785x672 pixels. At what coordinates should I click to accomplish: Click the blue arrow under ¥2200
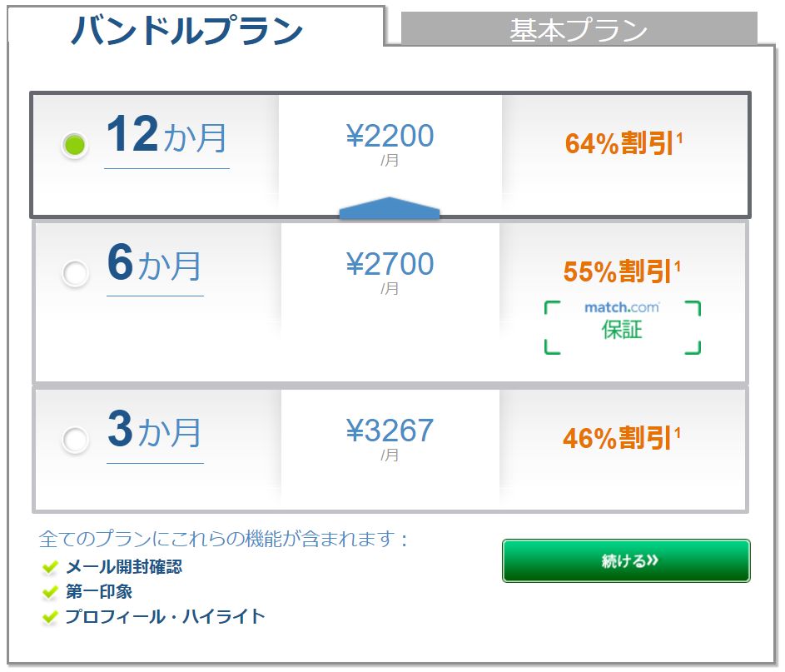tap(389, 208)
